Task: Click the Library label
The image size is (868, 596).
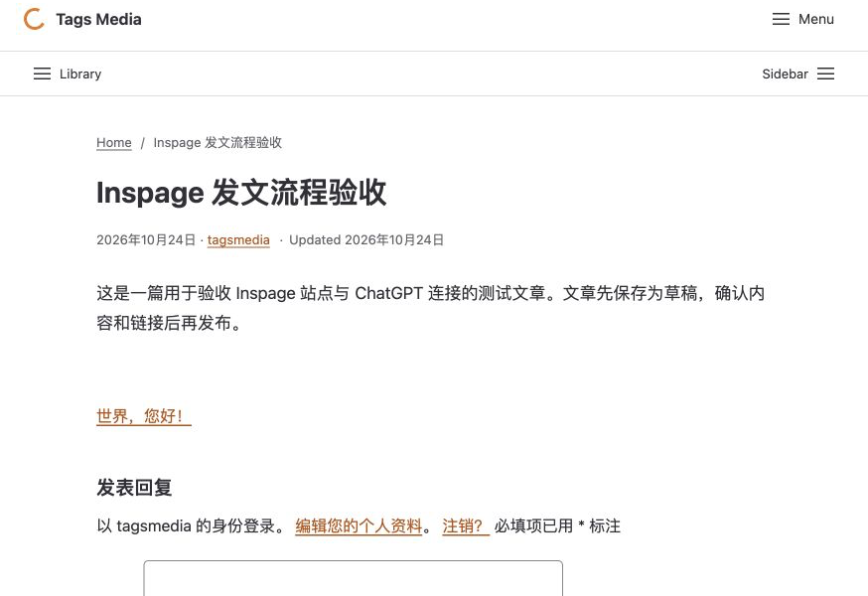Action: (x=80, y=74)
